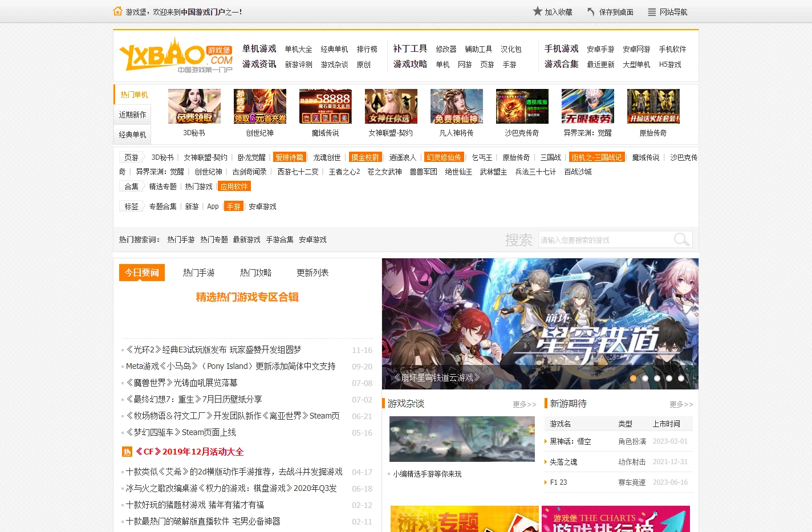Select the 热门攻略 news tab
The height and width of the screenshot is (532, 812).
click(x=256, y=273)
